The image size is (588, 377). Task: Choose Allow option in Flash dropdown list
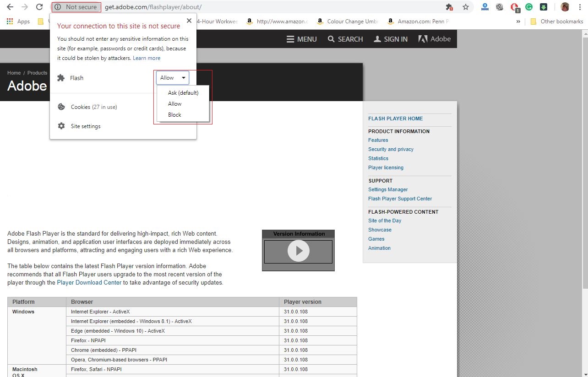[x=183, y=104]
